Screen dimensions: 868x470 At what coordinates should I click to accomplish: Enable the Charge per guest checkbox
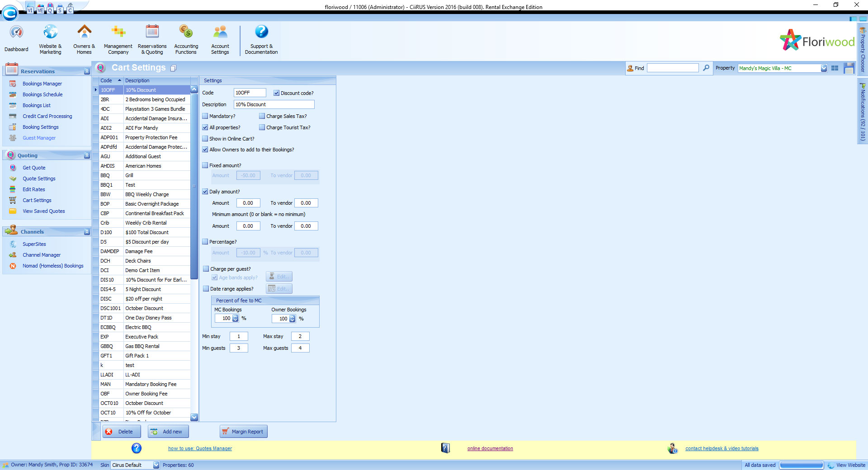tap(206, 269)
